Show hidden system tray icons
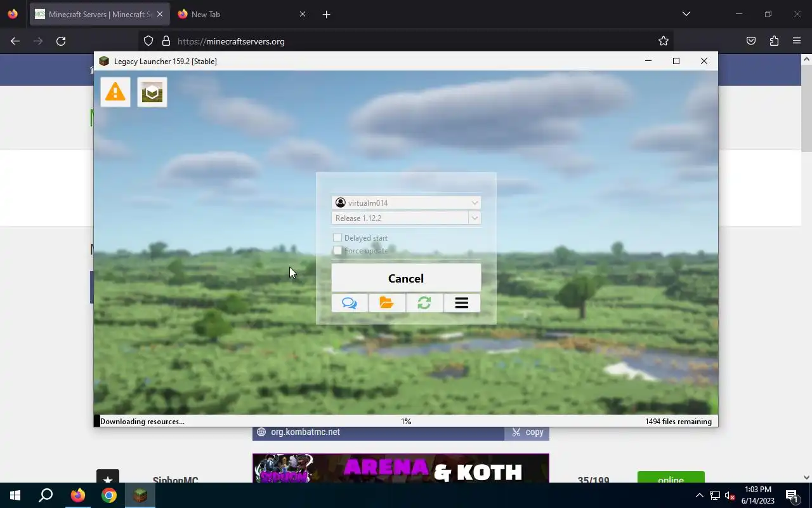The height and width of the screenshot is (508, 812). point(699,495)
